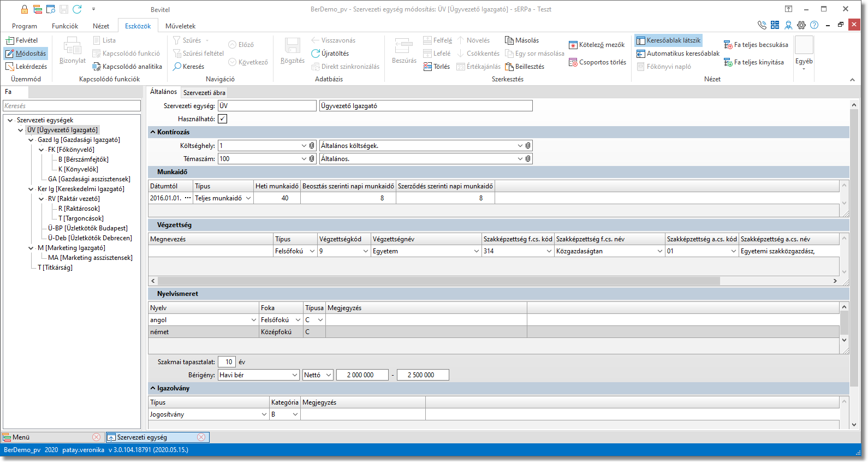This screenshot has height=463, width=868.
Task: Click the Újratöltés reload icon
Action: pyautogui.click(x=316, y=54)
